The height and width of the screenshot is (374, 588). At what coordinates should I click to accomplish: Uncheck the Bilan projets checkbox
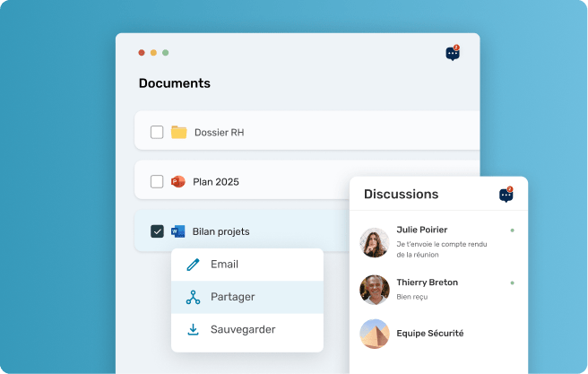point(157,231)
